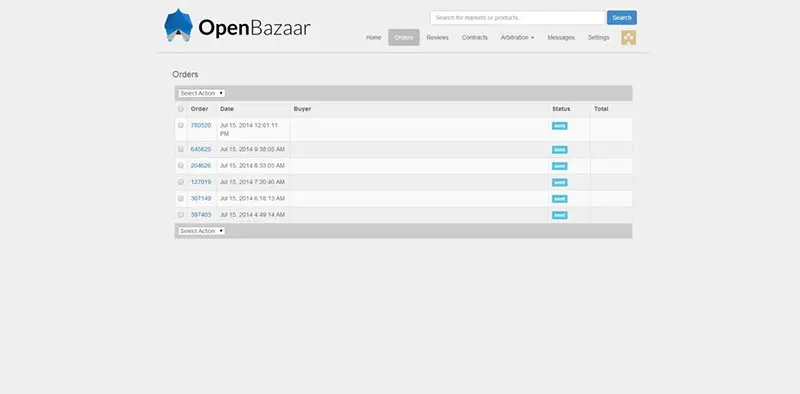800x394 pixels.
Task: Click the Status column header
Action: [561, 109]
